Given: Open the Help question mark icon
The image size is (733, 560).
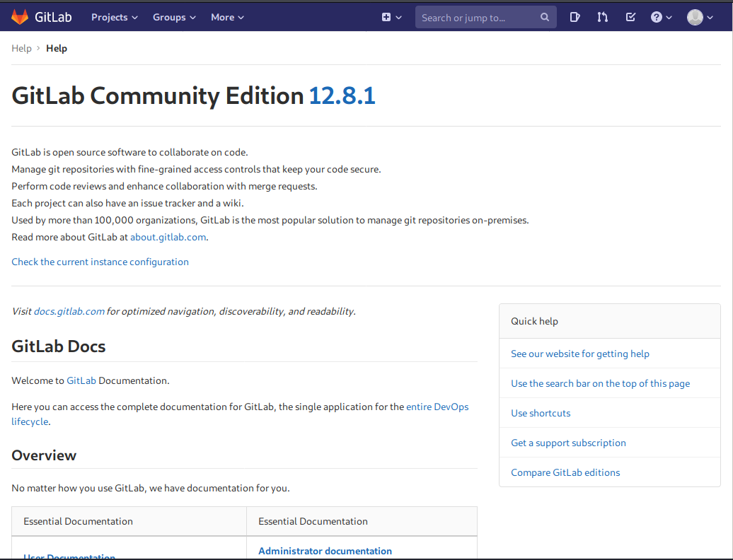Looking at the screenshot, I should point(657,17).
